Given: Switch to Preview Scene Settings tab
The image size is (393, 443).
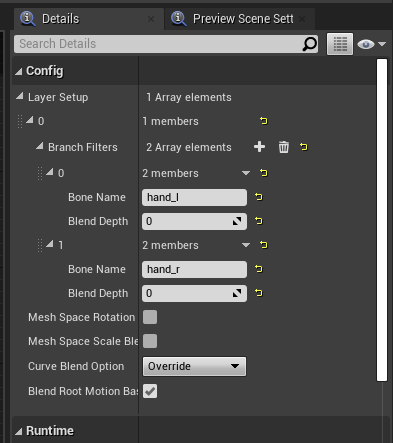Looking at the screenshot, I should point(240,19).
